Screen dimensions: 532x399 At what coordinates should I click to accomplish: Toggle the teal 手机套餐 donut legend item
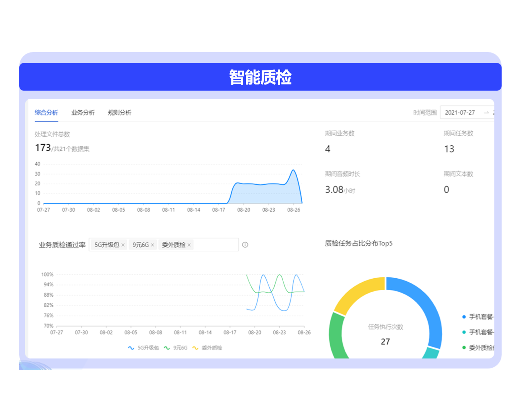(x=478, y=332)
